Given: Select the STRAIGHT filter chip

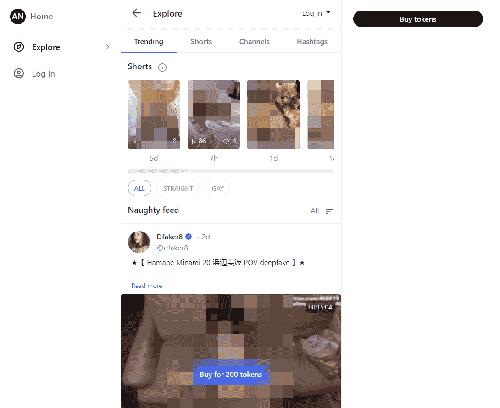Looking at the screenshot, I should (x=178, y=188).
